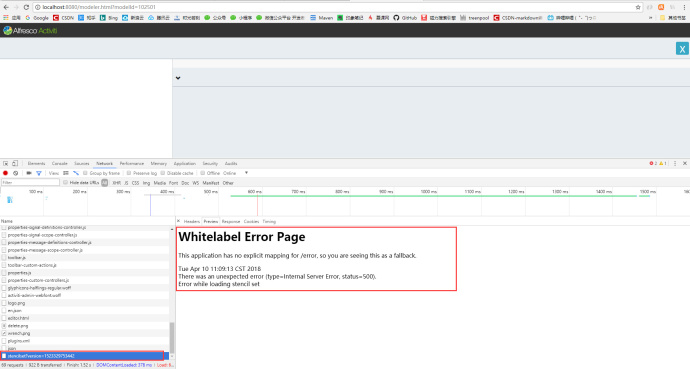Activate DevTools inspect element picker
The image size is (690, 369).
tap(6, 163)
